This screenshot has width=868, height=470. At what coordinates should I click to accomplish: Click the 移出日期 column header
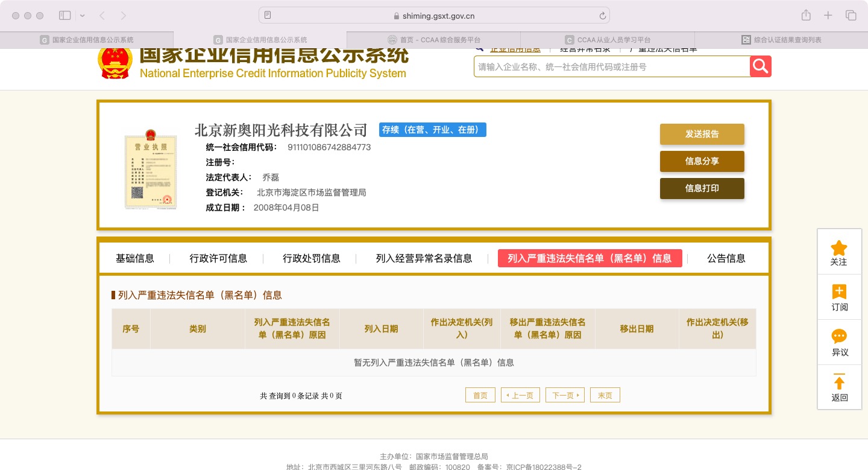coord(637,329)
